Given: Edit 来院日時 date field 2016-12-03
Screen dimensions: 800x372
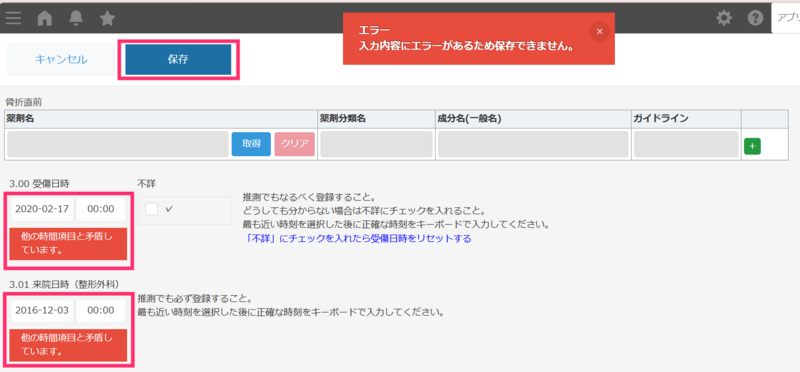Looking at the screenshot, I should (x=42, y=311).
